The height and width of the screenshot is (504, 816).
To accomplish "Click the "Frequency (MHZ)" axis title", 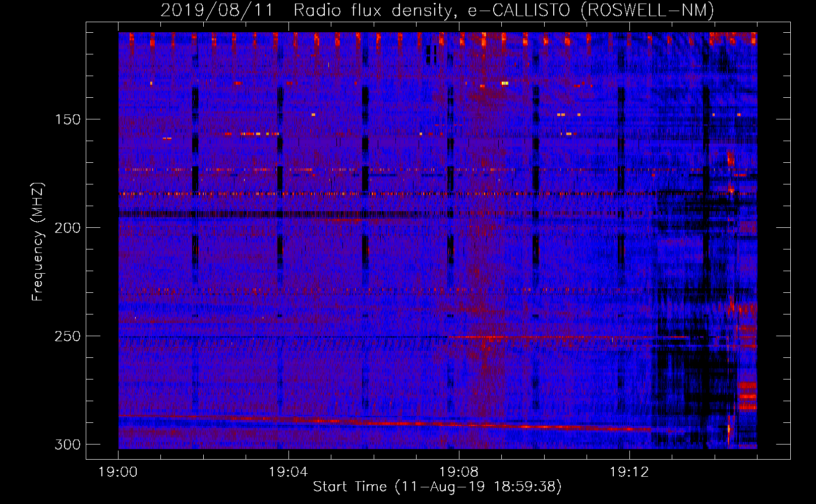I will click(x=38, y=242).
